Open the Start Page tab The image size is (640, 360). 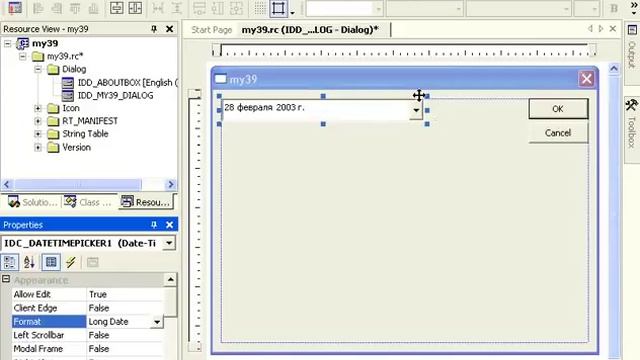point(211,30)
